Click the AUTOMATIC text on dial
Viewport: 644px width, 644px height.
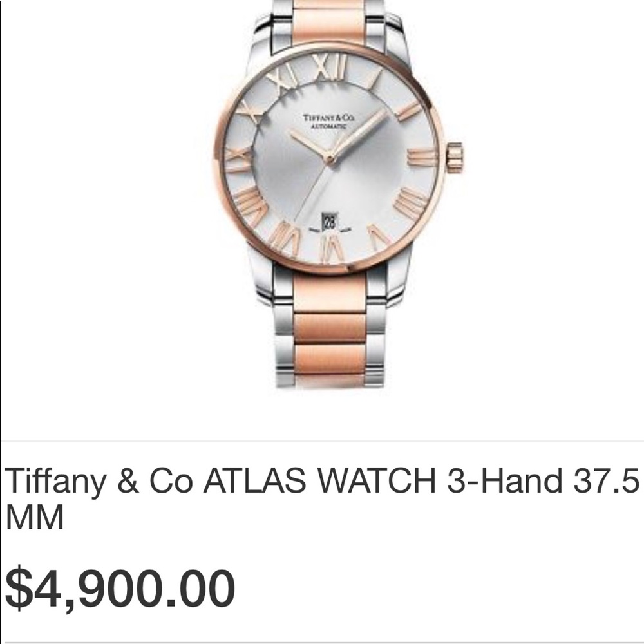click(328, 126)
